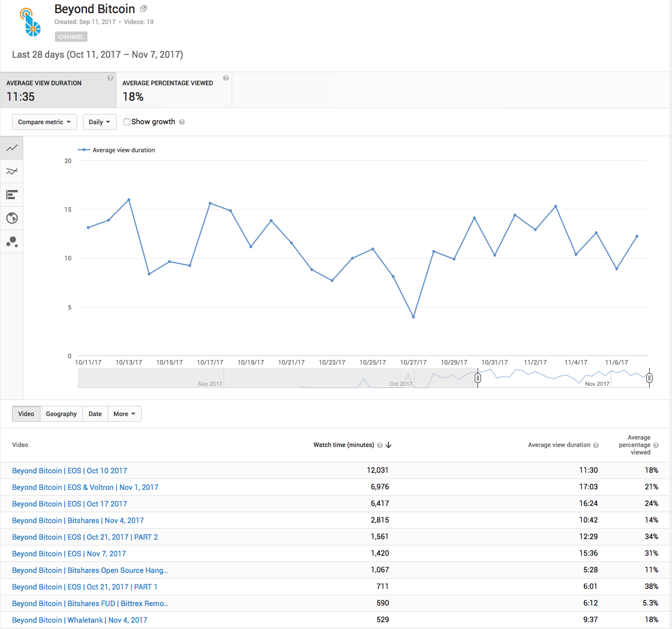Image resolution: width=672 pixels, height=629 pixels.
Task: Open help icon next to Show growth
Action: pyautogui.click(x=182, y=122)
